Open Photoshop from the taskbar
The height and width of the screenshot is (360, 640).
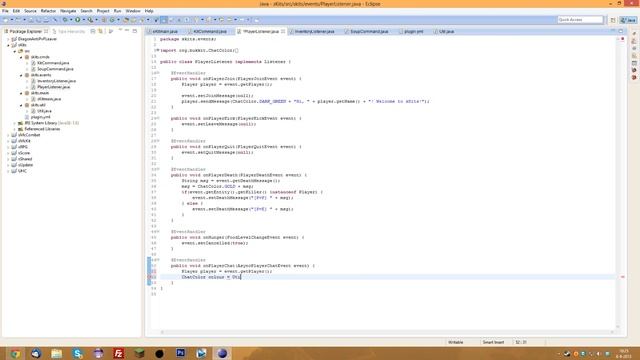(x=180, y=353)
